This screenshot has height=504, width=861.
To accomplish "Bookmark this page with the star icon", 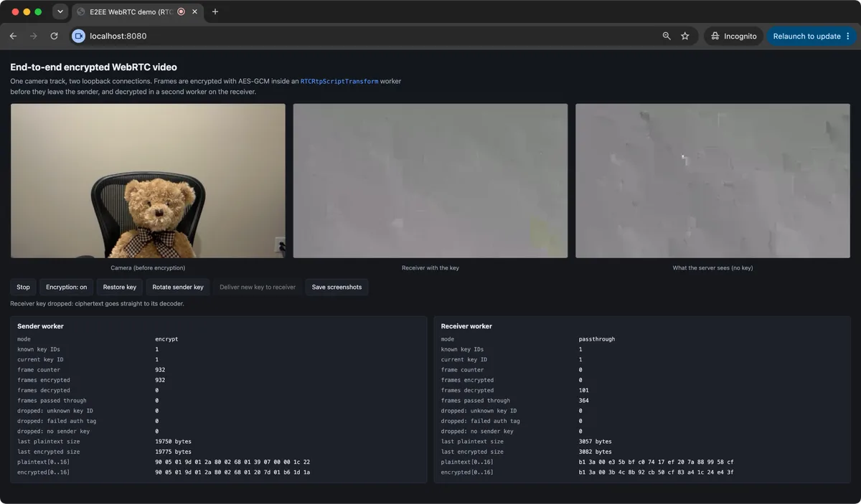I will click(685, 36).
